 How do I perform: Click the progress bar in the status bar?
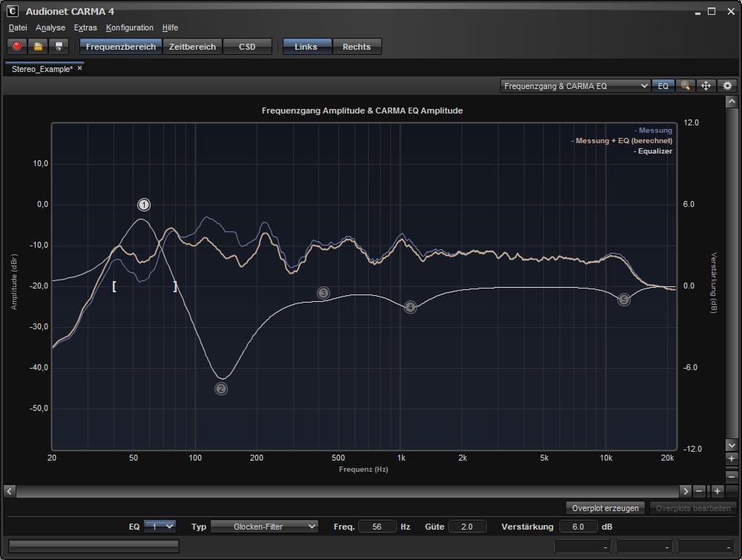[93, 546]
